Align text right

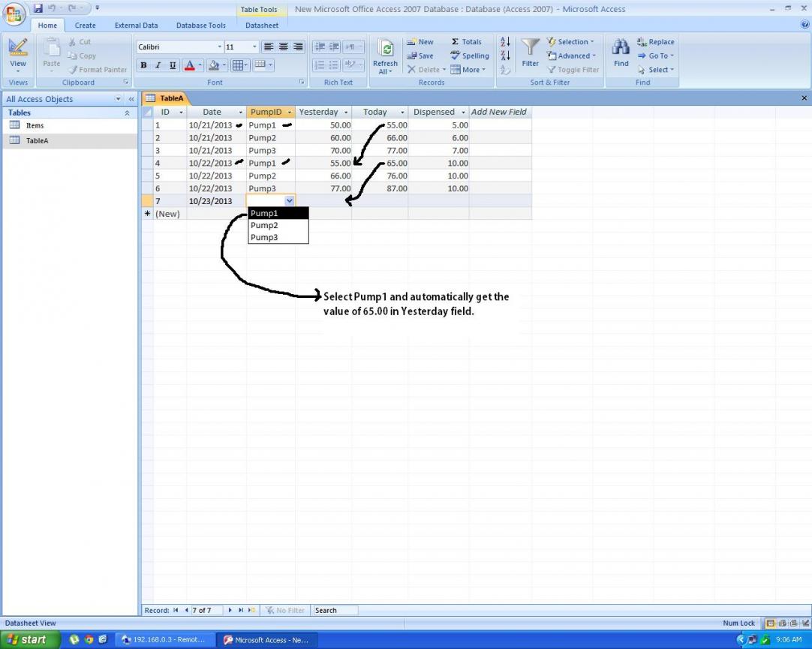[298, 47]
